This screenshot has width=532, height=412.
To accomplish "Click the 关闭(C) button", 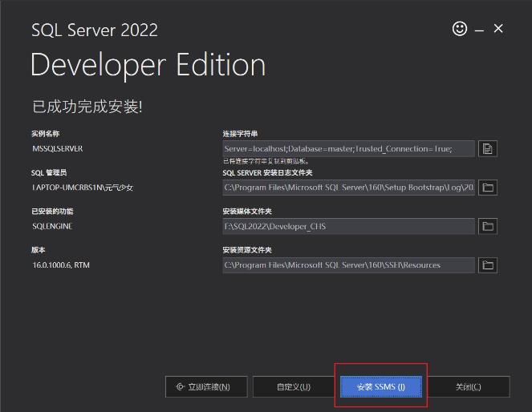I will [469, 386].
